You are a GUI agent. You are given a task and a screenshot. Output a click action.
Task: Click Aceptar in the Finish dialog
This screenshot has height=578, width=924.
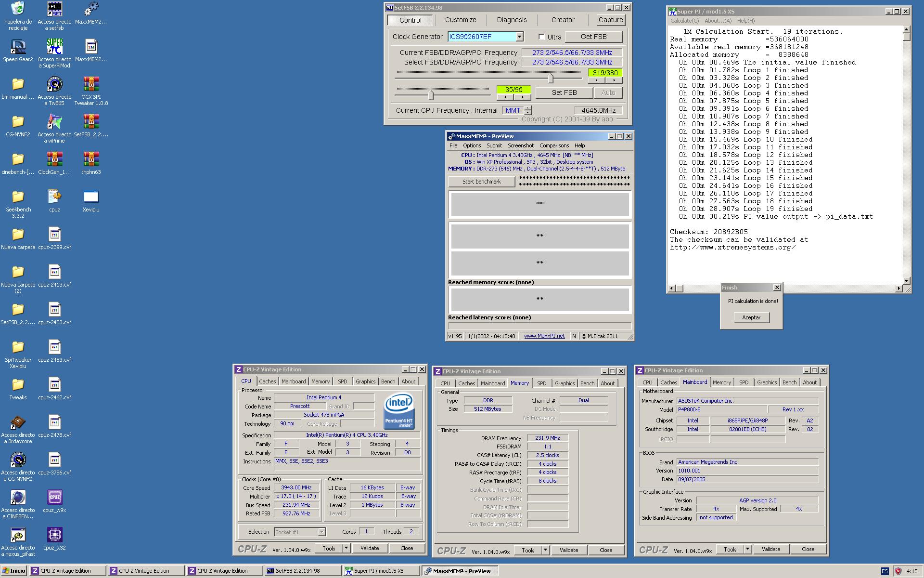pyautogui.click(x=751, y=317)
